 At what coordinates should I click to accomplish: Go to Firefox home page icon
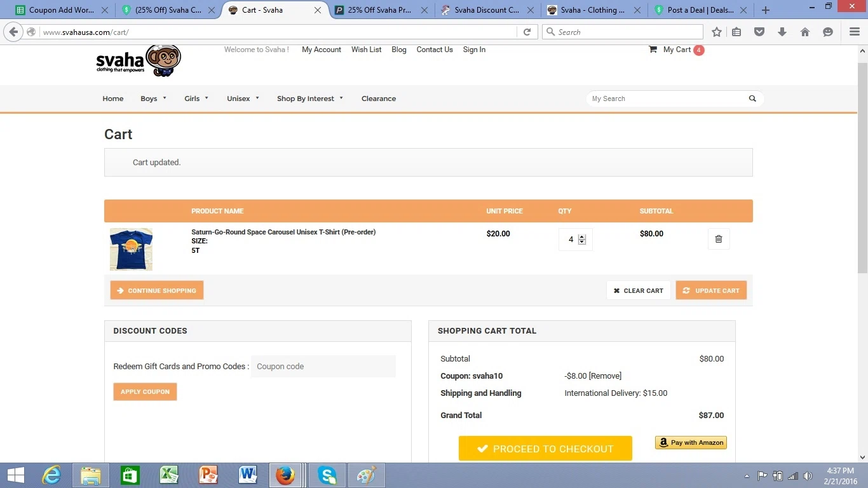[x=805, y=32]
